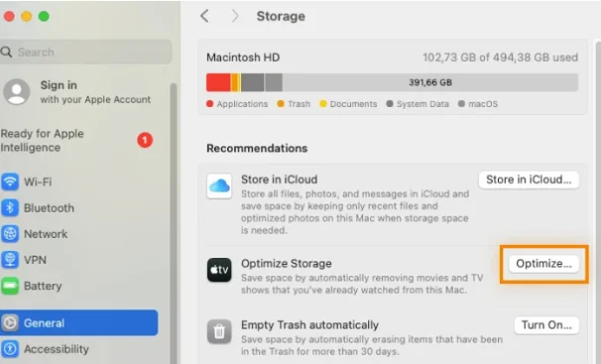Screen dimensions: 601x364
Task: Go back with the left chevron
Action: pyautogui.click(x=204, y=16)
